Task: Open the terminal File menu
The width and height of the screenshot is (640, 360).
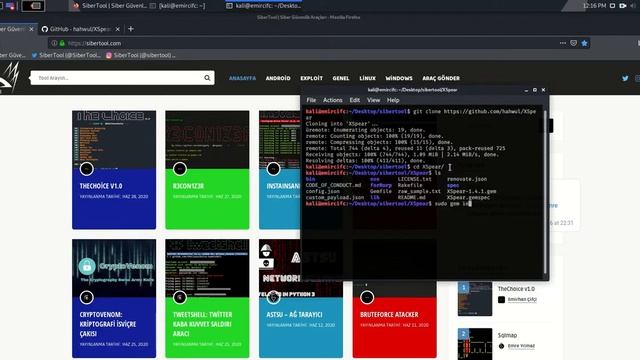Action: (311, 100)
